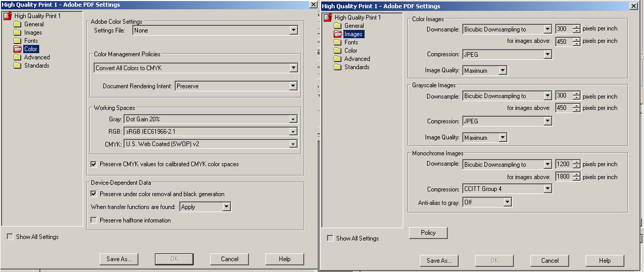The image size is (644, 272).
Task: Click High Quality Print 1 root icon, left window
Action: (8, 16)
